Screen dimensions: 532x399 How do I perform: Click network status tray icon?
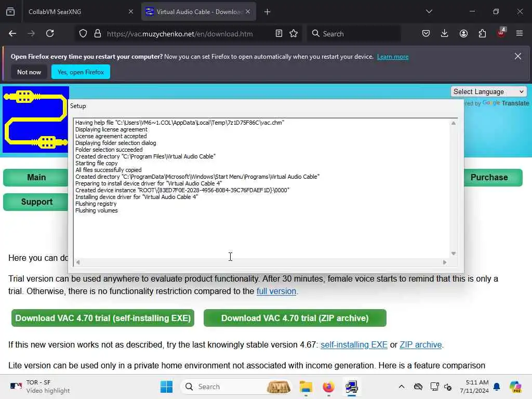(x=434, y=387)
